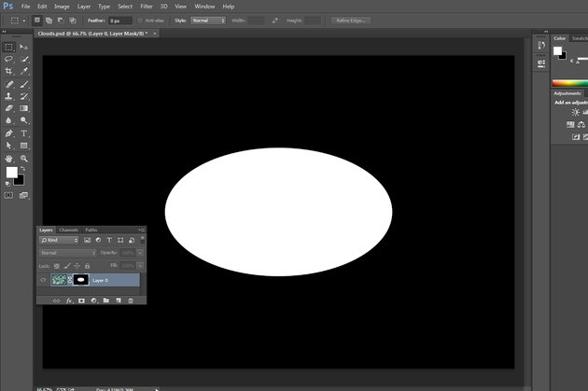
Task: Open the Style dropdown set to Normal
Action: click(208, 21)
